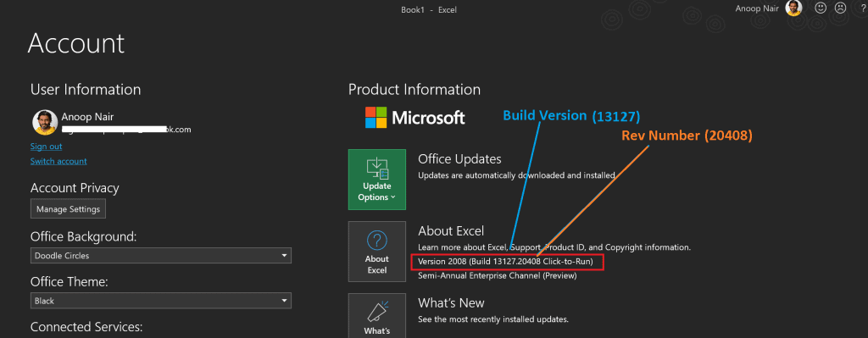868x338 pixels.
Task: Click the Account page title
Action: (75, 43)
